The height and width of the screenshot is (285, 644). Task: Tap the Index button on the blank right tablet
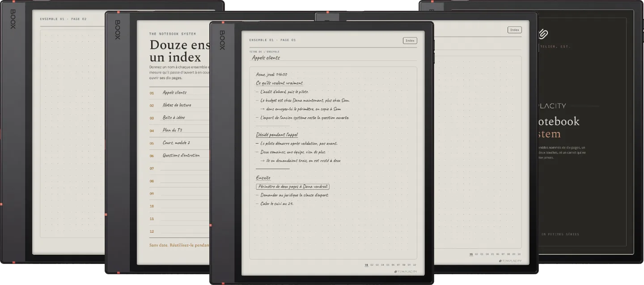tap(515, 30)
